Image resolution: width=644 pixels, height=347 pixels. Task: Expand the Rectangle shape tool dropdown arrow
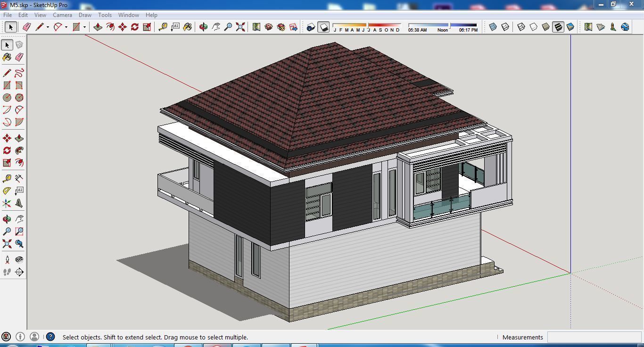(84, 27)
